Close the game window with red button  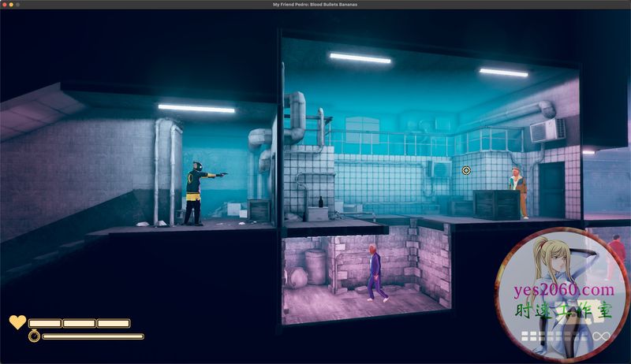point(5,5)
